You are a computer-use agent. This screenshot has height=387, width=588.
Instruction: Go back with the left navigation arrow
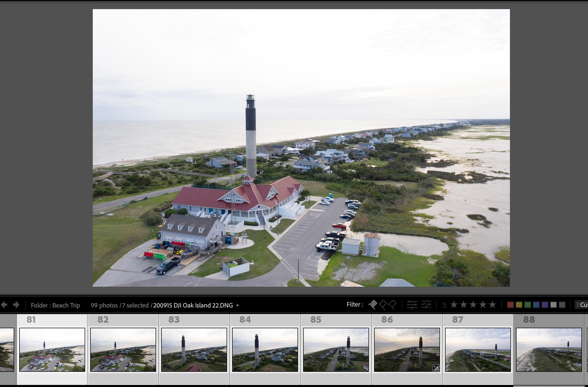pos(4,305)
